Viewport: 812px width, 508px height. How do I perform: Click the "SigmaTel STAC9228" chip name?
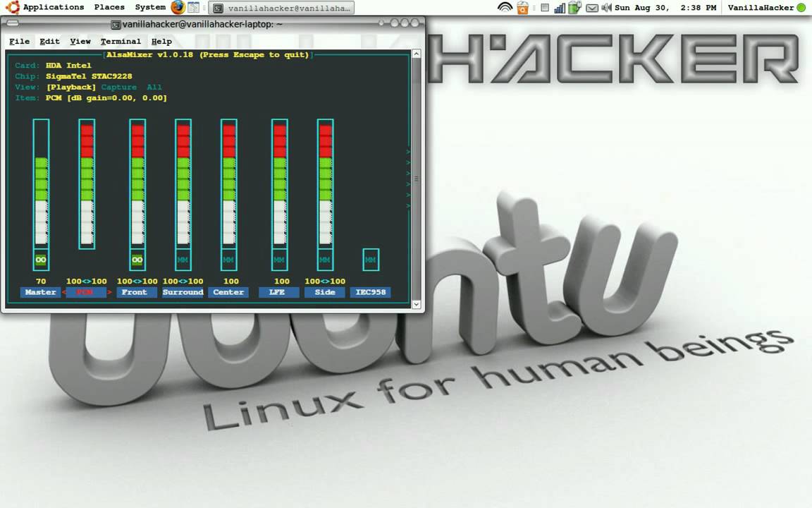(x=89, y=76)
